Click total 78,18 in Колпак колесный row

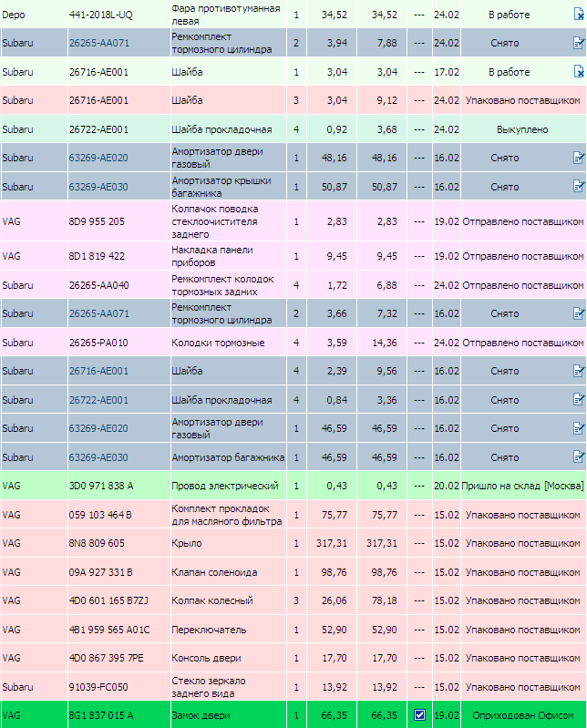point(384,600)
